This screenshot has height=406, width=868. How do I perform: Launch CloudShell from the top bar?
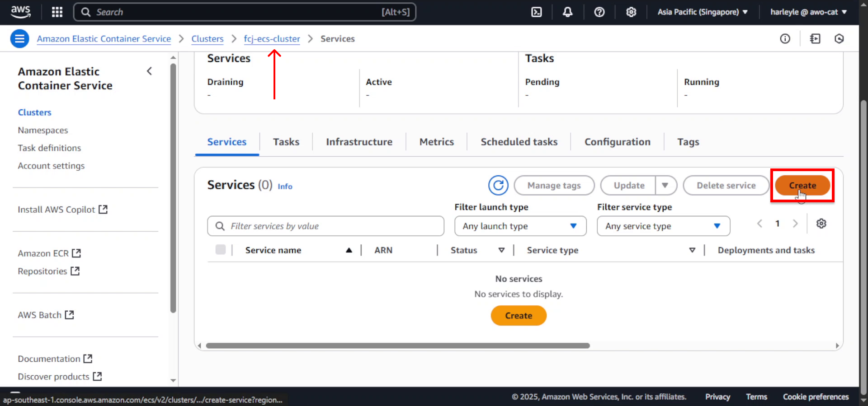tap(536, 12)
